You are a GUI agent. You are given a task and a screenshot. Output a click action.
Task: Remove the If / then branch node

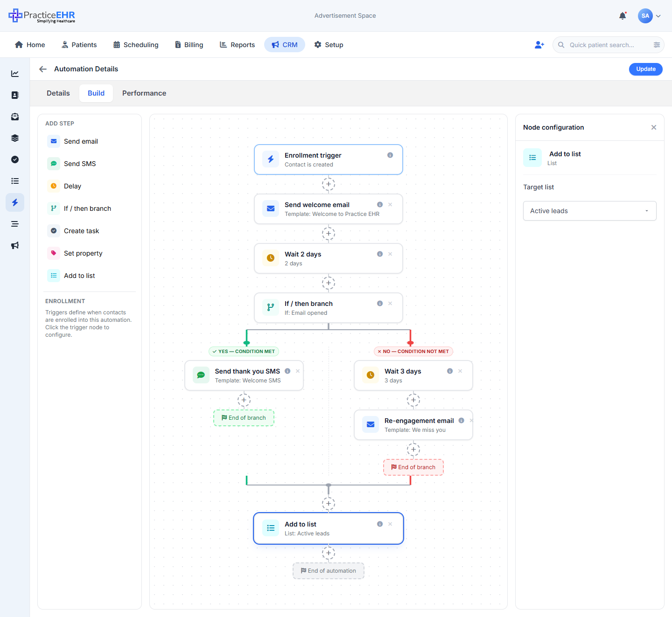[390, 304]
